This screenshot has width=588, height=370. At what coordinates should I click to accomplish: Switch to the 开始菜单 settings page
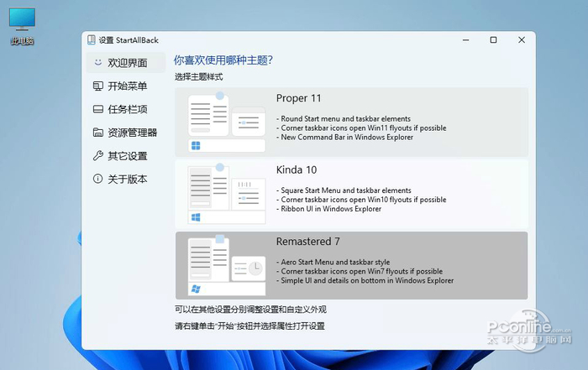point(126,86)
